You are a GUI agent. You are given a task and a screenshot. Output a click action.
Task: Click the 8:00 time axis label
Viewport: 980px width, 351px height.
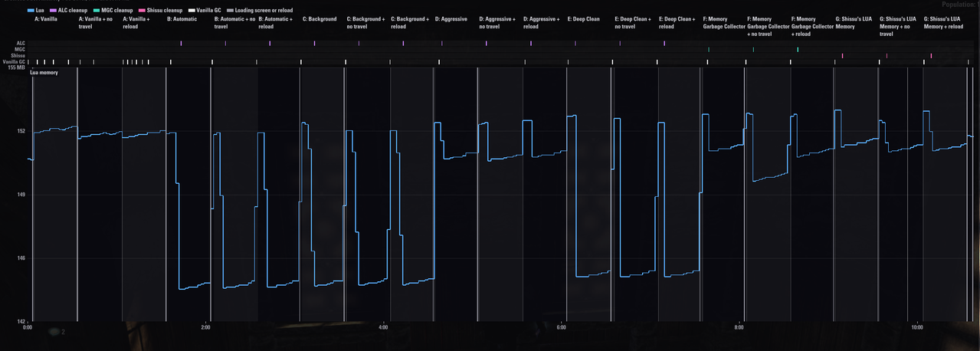click(739, 327)
